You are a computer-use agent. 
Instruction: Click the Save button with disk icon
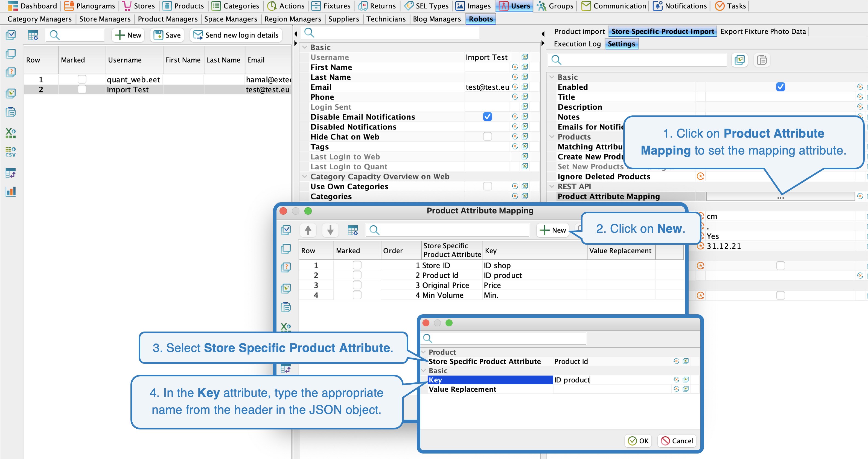[167, 35]
